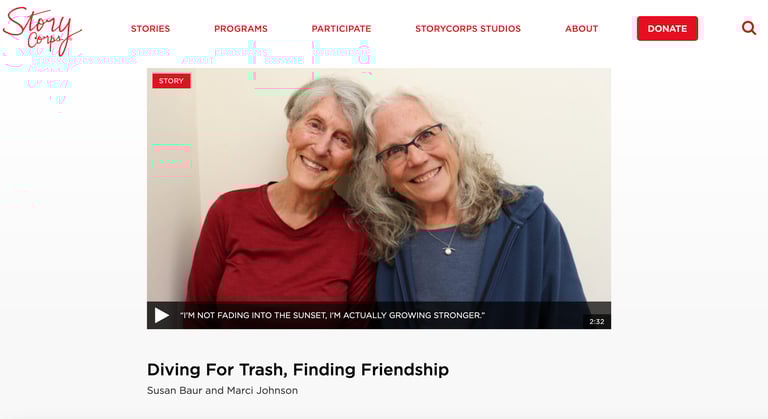Select PARTICIPATE in the navigation bar
Screen dimensions: 768x419
pos(341,28)
